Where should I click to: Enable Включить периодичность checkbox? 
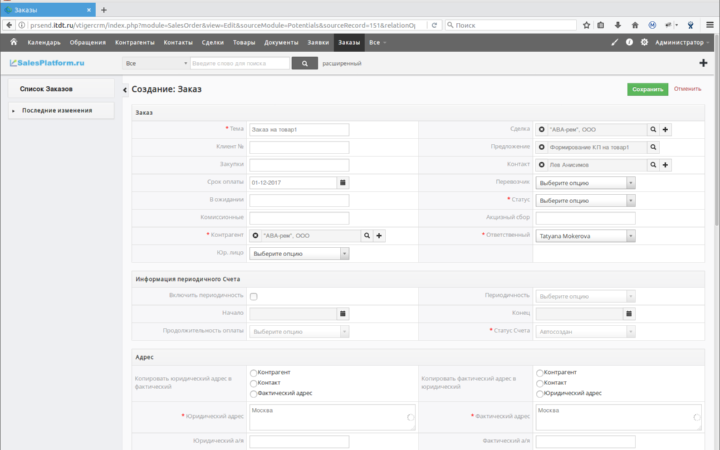(253, 297)
